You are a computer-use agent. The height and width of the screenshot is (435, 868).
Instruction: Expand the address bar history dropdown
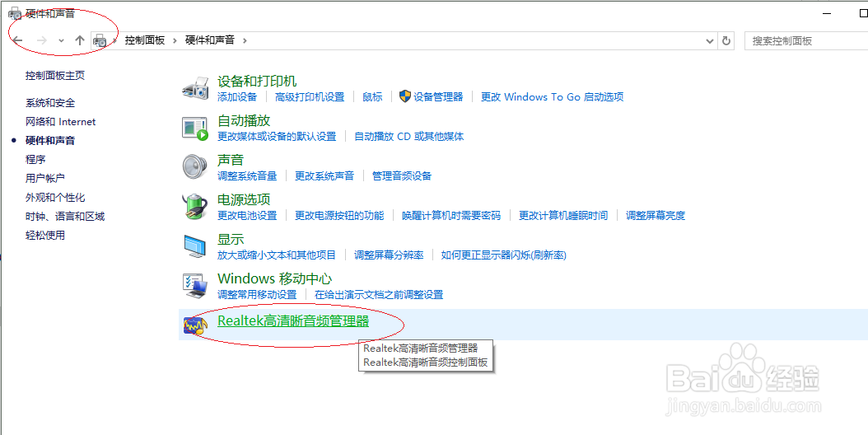pyautogui.click(x=711, y=40)
